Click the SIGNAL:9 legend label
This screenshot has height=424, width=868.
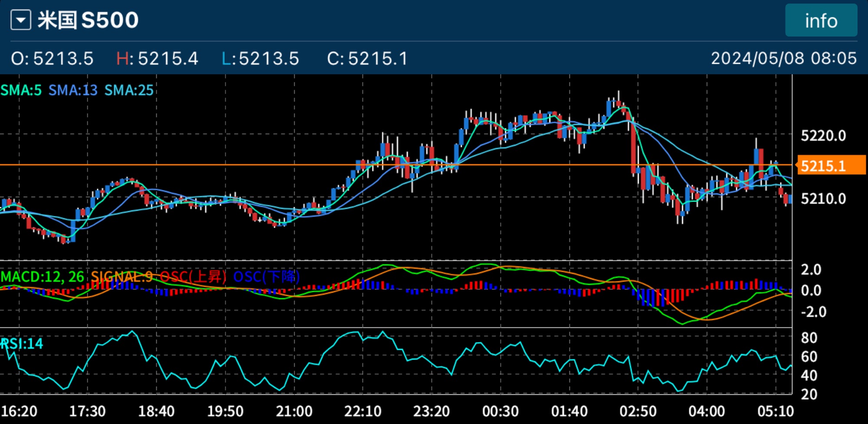122,277
